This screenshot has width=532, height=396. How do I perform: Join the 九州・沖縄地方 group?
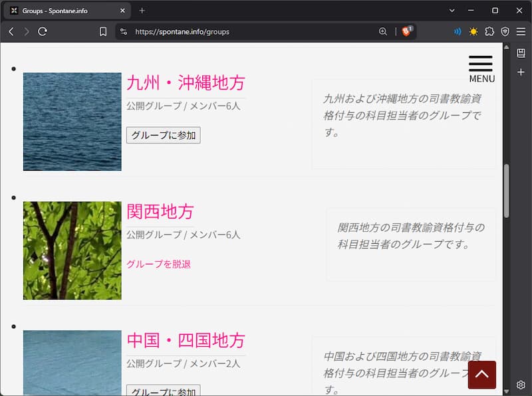click(163, 136)
